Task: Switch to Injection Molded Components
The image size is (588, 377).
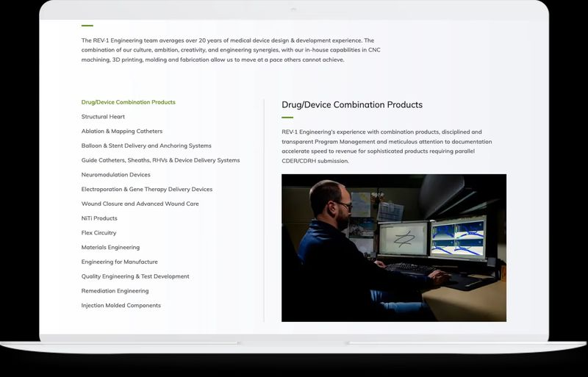Action: [x=121, y=306]
